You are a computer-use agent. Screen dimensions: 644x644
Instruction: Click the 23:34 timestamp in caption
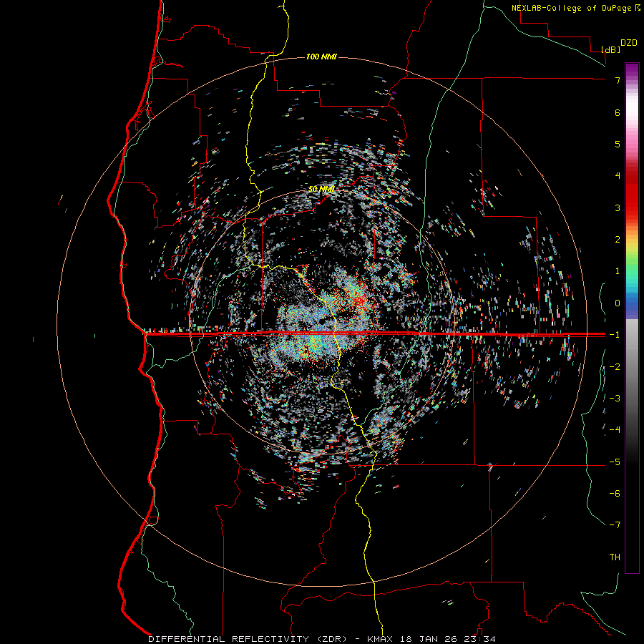pos(479,639)
